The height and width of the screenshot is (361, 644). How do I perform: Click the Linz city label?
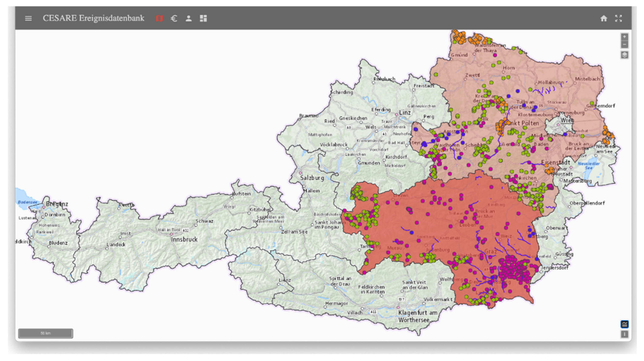click(x=405, y=113)
